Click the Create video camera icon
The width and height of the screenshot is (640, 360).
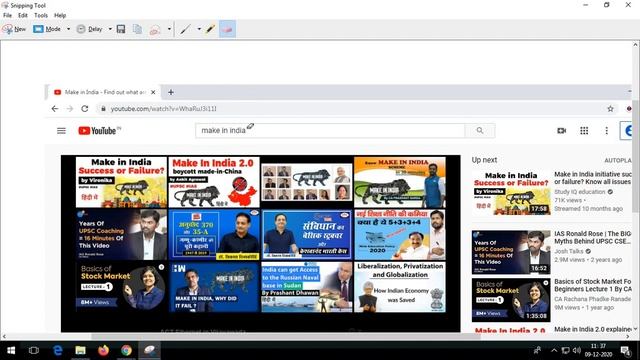click(x=562, y=131)
